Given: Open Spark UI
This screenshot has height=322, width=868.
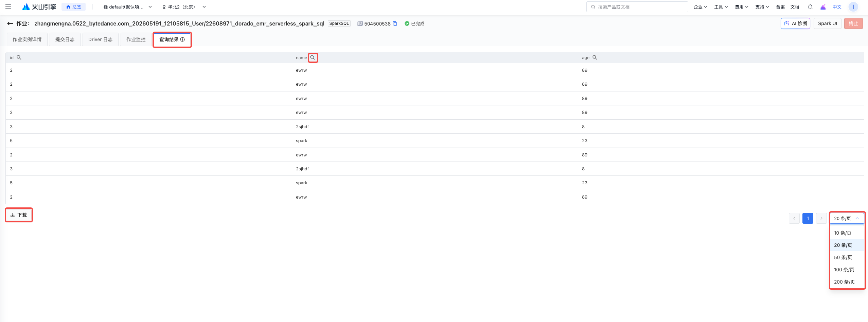Looking at the screenshot, I should click(x=827, y=23).
